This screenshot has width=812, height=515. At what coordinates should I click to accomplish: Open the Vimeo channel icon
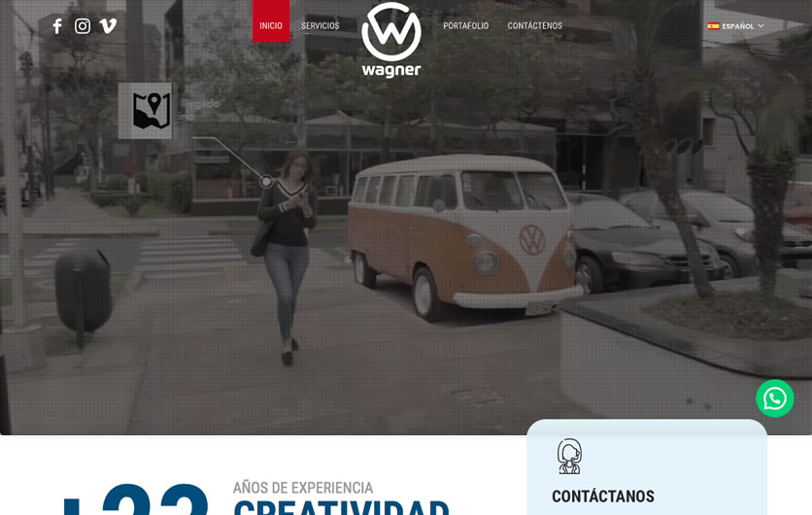click(108, 26)
